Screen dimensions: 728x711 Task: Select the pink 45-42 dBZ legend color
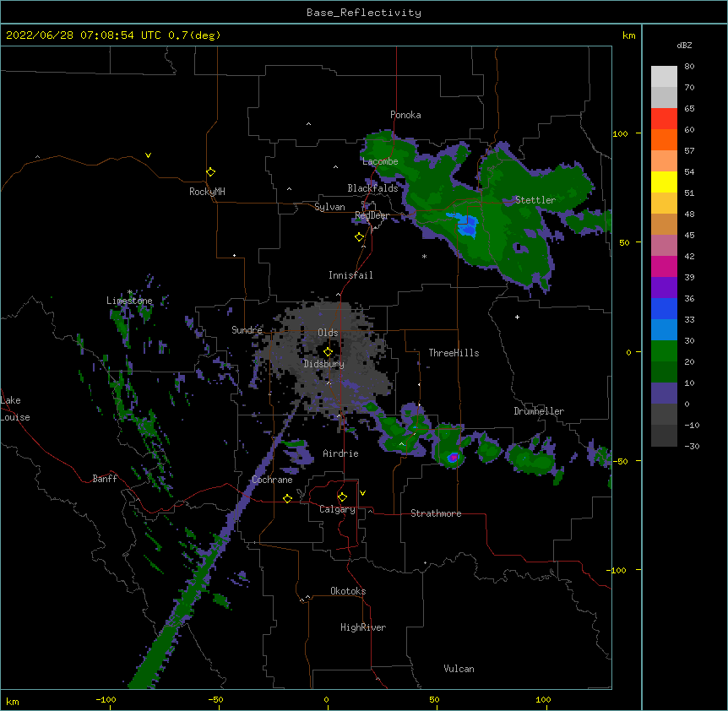click(664, 246)
